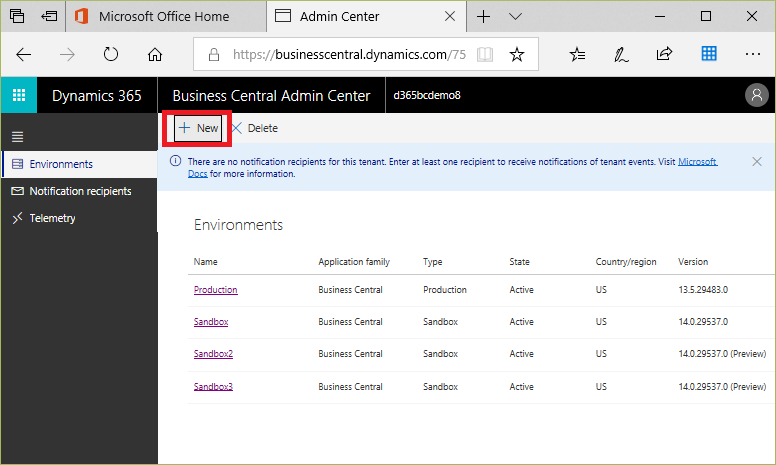Go to the browser home page
This screenshot has width=776, height=465.
click(155, 54)
